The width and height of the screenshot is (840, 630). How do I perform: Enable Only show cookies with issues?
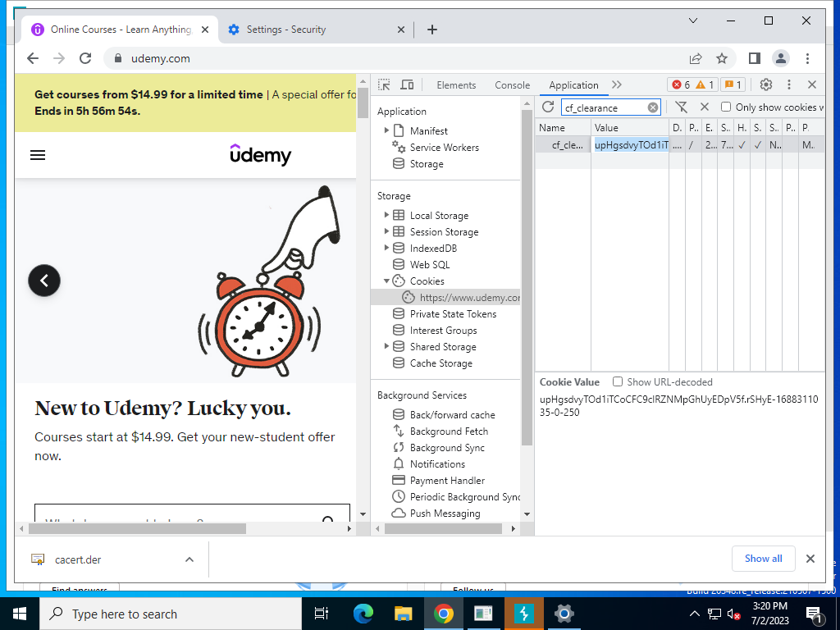click(726, 107)
